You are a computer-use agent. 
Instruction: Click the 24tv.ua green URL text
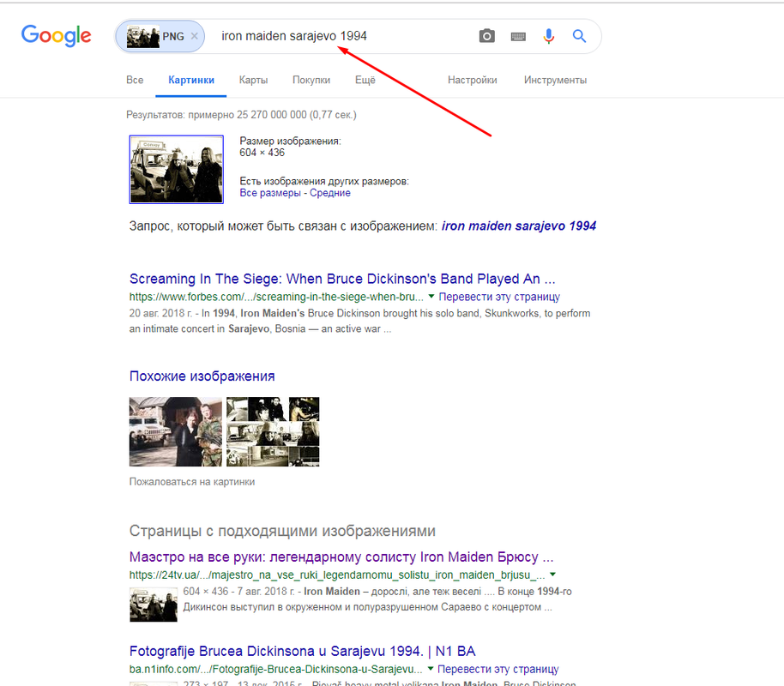[337, 575]
